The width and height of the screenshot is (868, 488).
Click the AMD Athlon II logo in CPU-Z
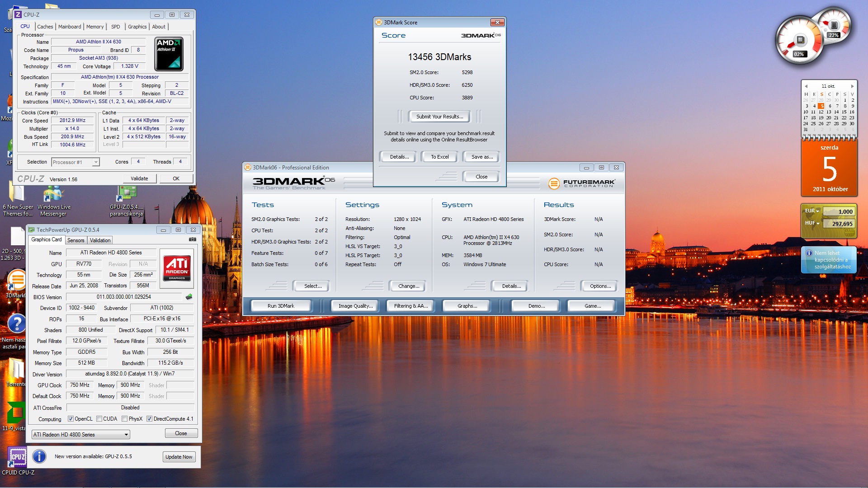(x=169, y=54)
